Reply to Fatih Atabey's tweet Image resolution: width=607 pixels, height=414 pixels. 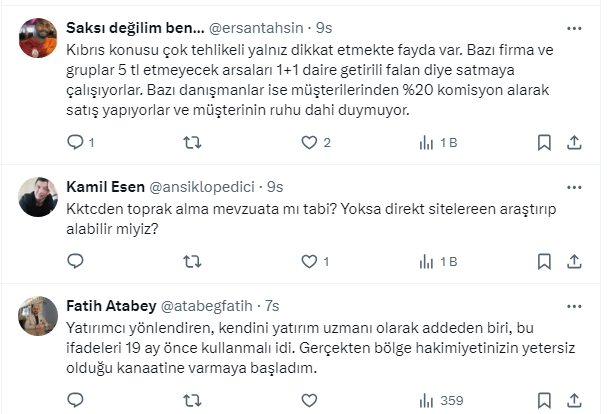[75, 400]
